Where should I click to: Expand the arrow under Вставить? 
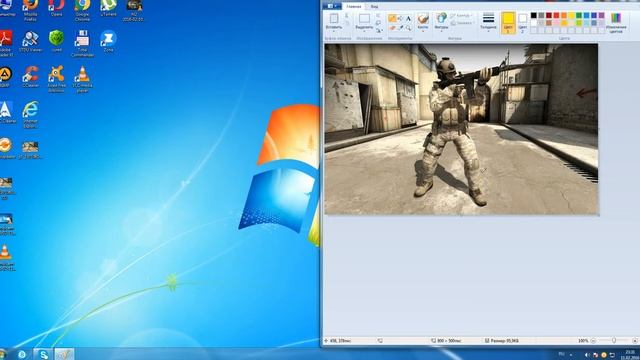click(334, 31)
